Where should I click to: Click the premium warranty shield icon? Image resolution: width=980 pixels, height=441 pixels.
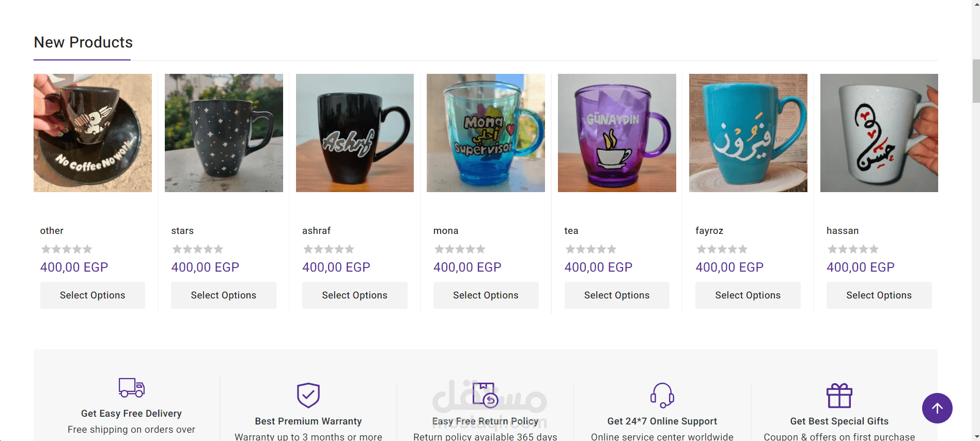click(308, 395)
